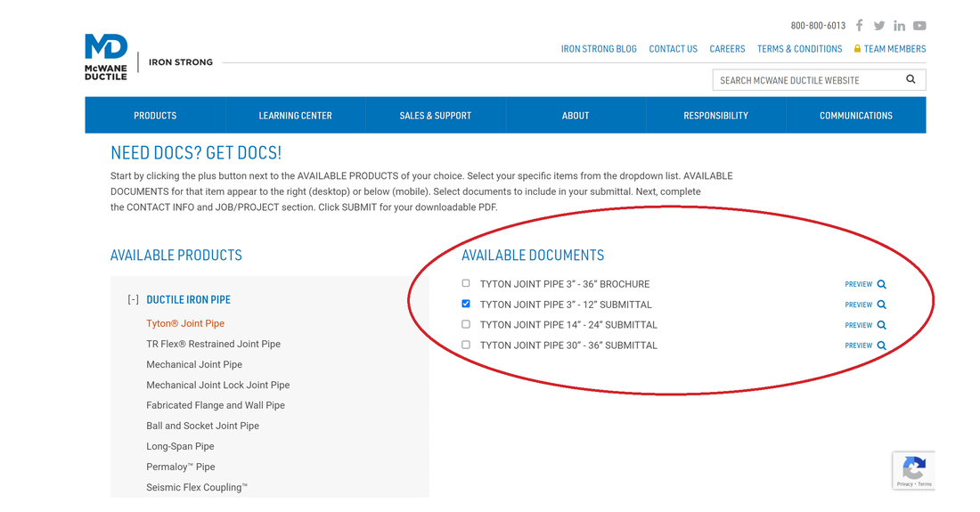Click magnifier icon for 3"-12" Submittal

(x=881, y=305)
